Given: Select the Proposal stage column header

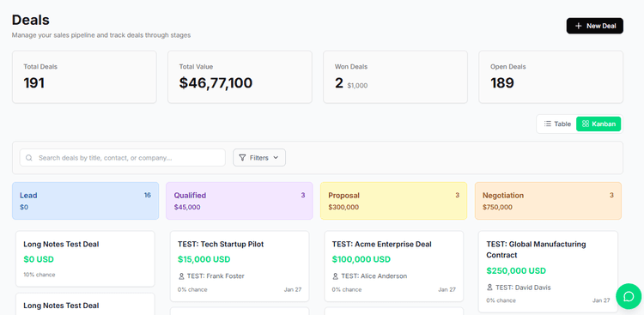Looking at the screenshot, I should [393, 201].
